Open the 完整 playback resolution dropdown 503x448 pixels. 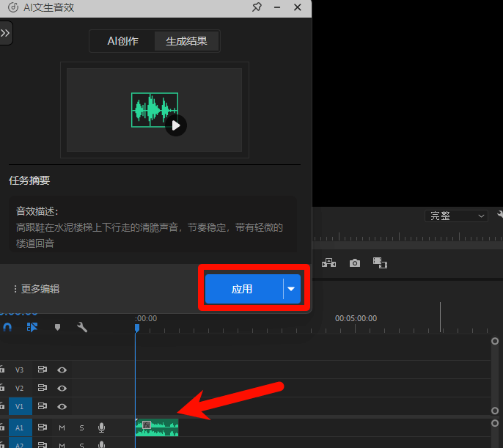coord(456,216)
